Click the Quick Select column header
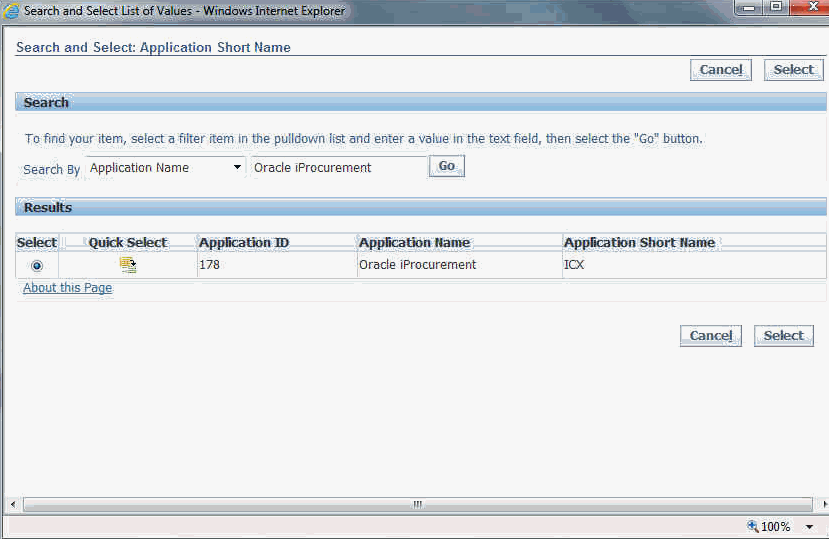This screenshot has height=539, width=829. point(127,242)
